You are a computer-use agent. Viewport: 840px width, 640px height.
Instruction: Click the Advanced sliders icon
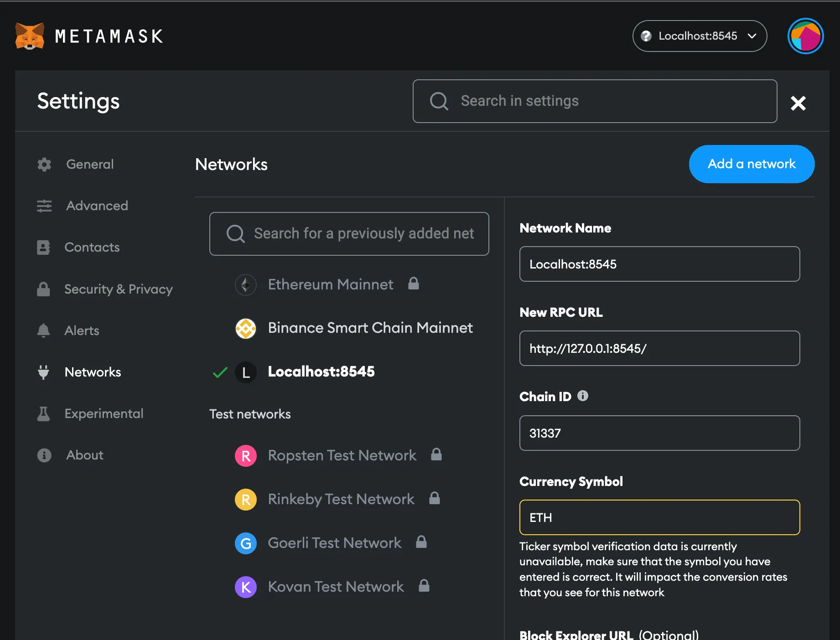pyautogui.click(x=44, y=206)
